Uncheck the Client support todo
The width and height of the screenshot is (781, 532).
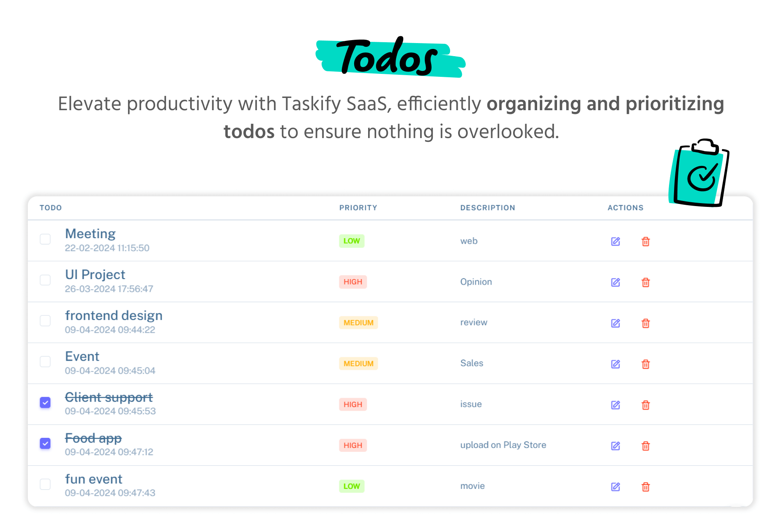pyautogui.click(x=45, y=402)
